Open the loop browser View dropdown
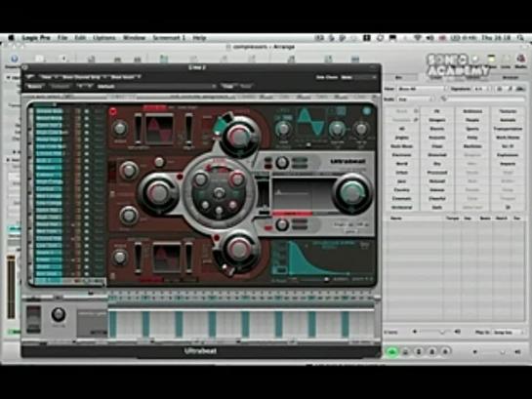The width and height of the screenshot is (532, 399). (x=422, y=89)
